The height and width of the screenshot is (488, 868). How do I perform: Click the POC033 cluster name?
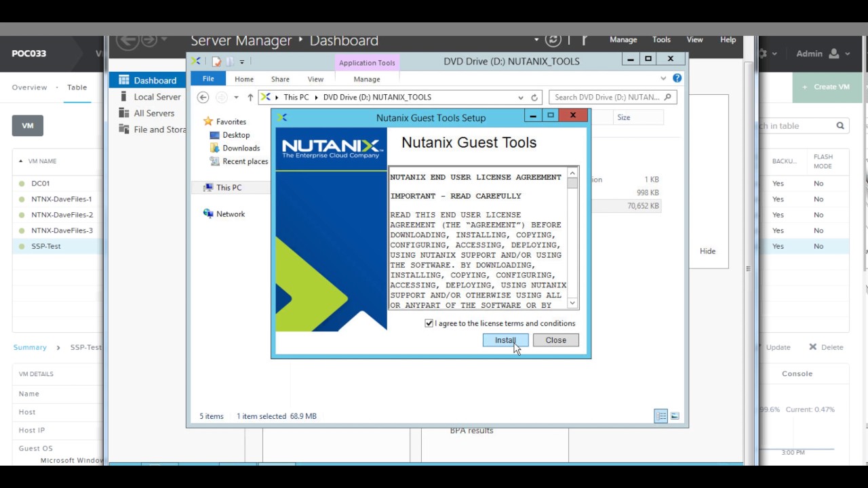(x=28, y=54)
